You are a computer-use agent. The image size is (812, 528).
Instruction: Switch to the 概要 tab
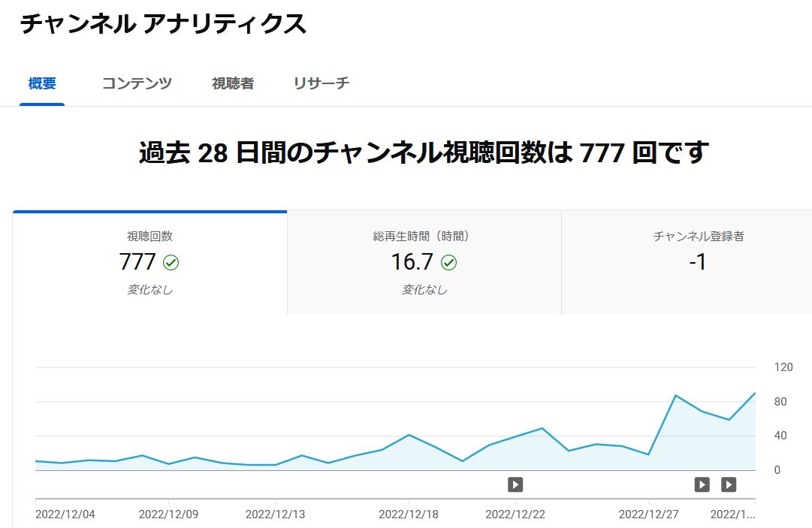click(x=42, y=83)
